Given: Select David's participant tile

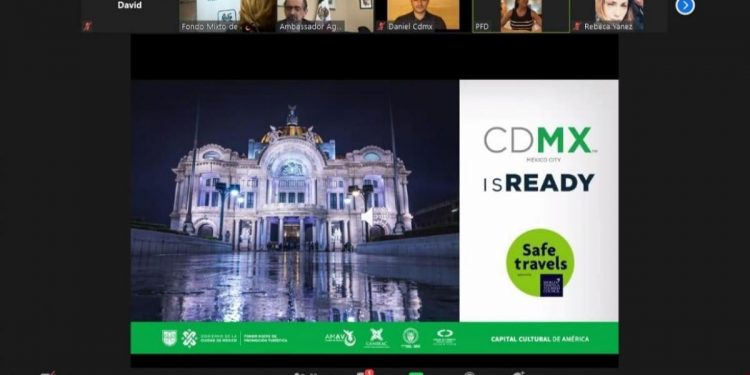Looking at the screenshot, I should pos(130,16).
